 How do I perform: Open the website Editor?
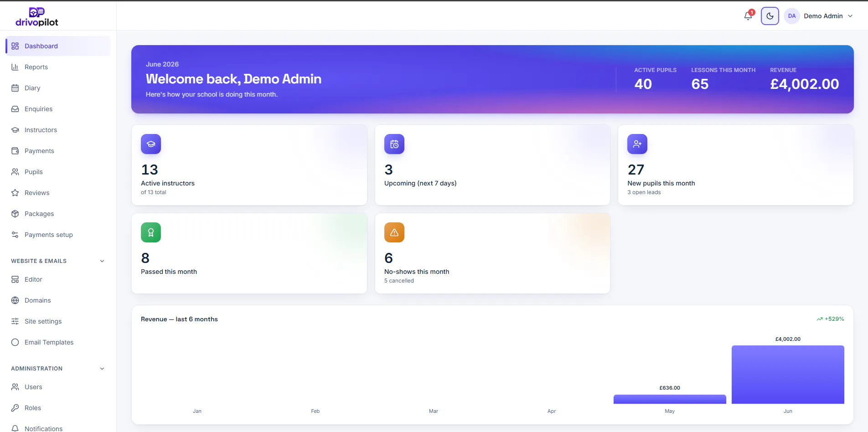tap(58, 279)
